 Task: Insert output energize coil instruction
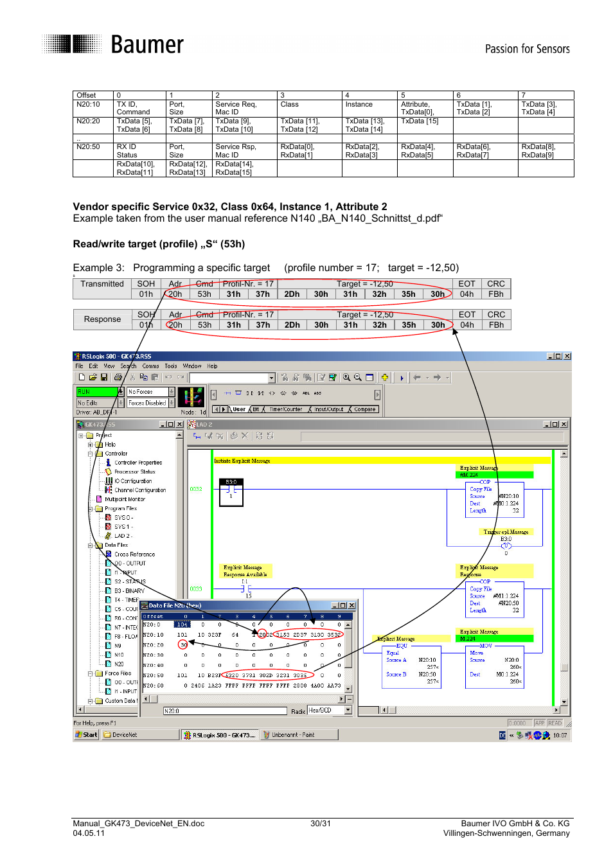pos(272,393)
